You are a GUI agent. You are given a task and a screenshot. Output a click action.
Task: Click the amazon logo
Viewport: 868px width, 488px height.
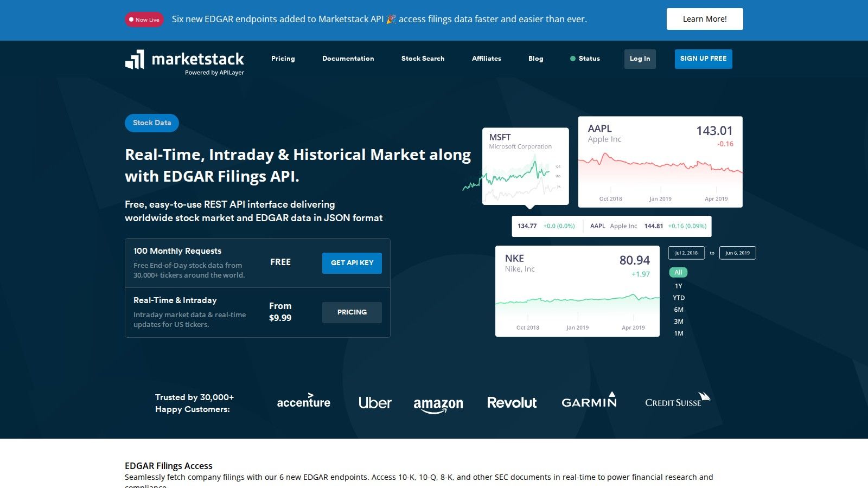[438, 405]
